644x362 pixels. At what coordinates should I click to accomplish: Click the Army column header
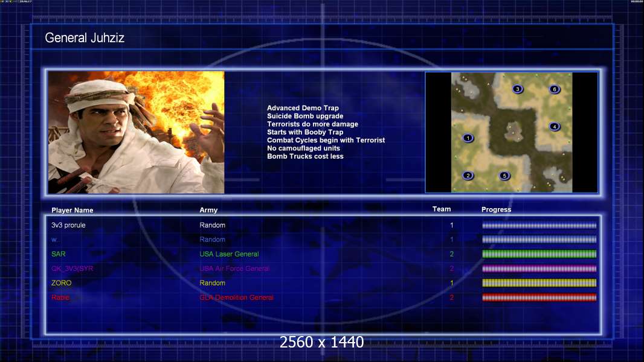pyautogui.click(x=208, y=210)
